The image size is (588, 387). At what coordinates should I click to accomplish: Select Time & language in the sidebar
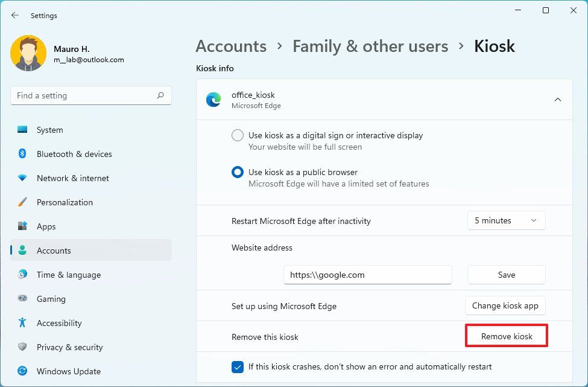click(68, 275)
